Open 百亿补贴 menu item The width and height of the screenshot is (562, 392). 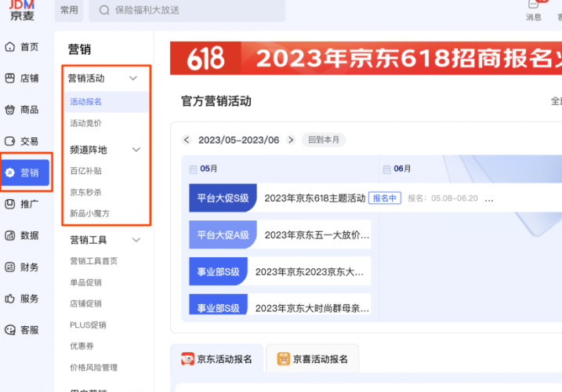(x=85, y=171)
